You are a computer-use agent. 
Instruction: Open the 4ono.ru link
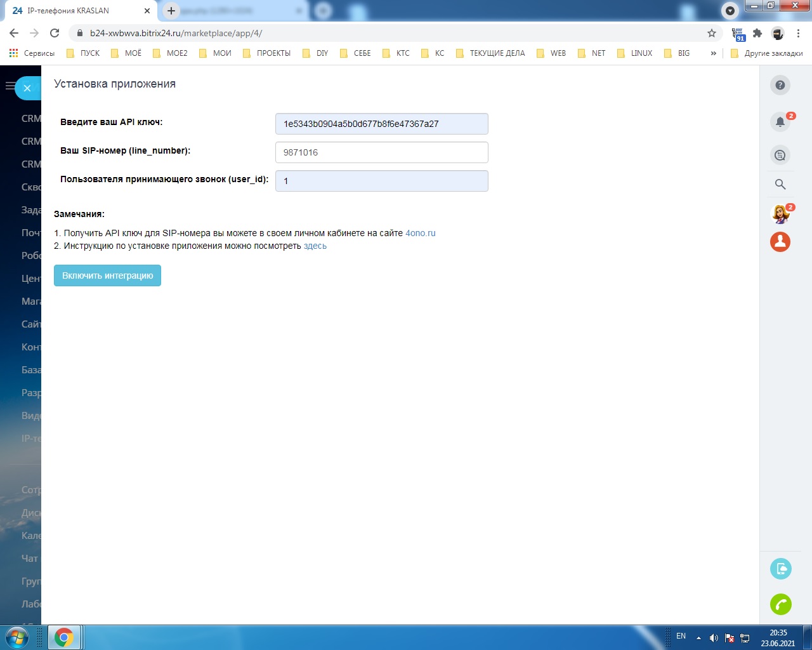[x=421, y=233]
